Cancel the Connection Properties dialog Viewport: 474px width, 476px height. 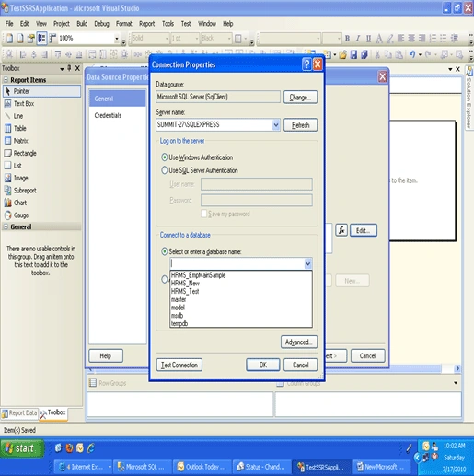[x=300, y=365]
